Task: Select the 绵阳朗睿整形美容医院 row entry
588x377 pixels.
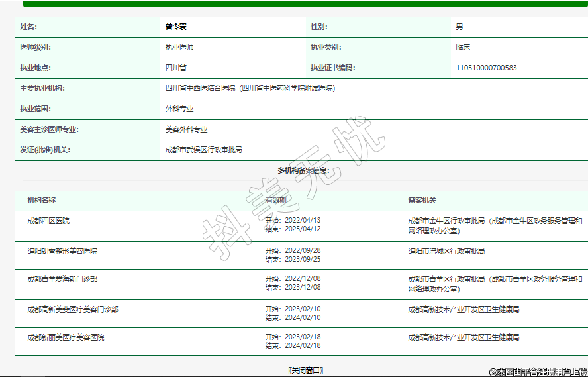Action: (x=62, y=252)
